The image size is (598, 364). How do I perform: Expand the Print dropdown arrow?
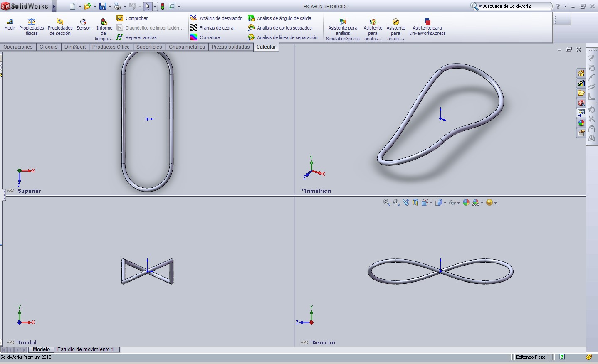[125, 7]
